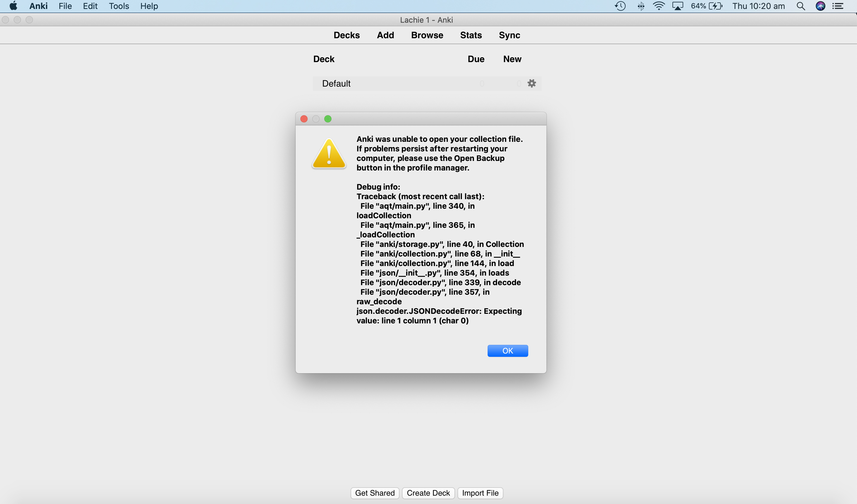Open the Notification Center list icon
This screenshot has width=857, height=504.
point(838,6)
